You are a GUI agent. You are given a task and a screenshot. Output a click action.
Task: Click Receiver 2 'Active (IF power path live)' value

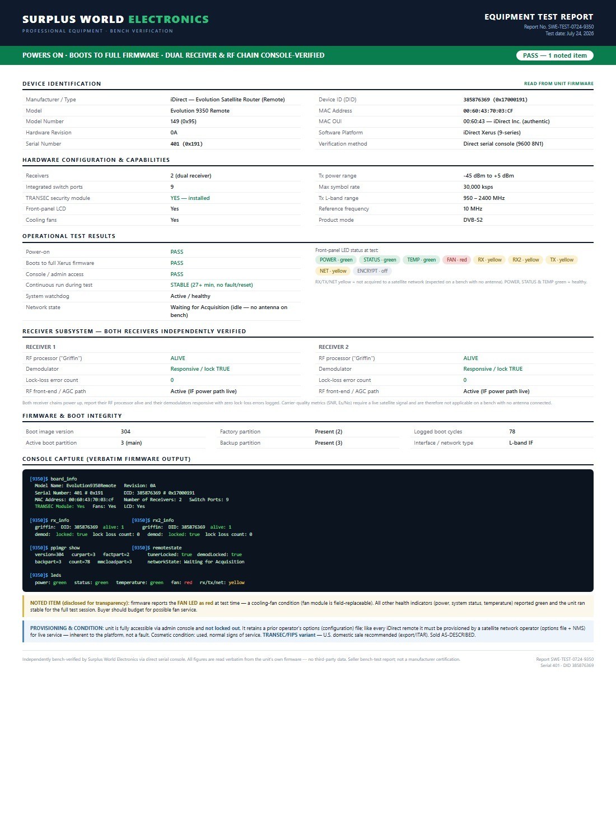click(496, 391)
